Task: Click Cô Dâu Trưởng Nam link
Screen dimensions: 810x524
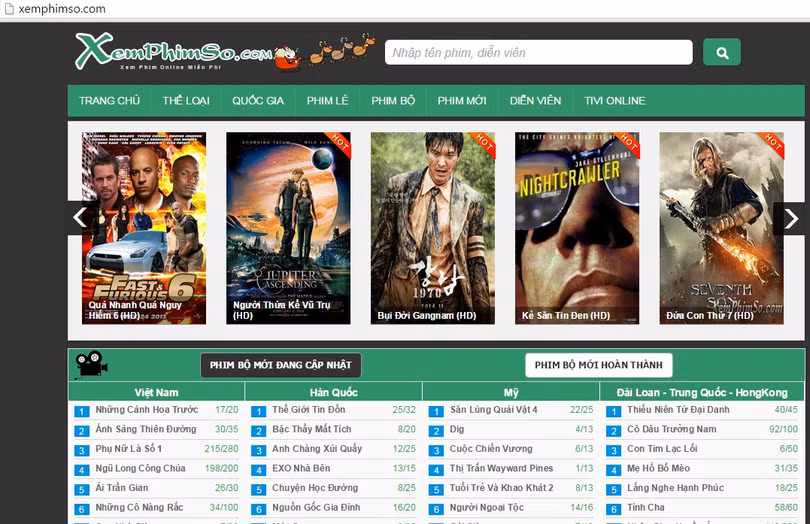Action: (671, 429)
